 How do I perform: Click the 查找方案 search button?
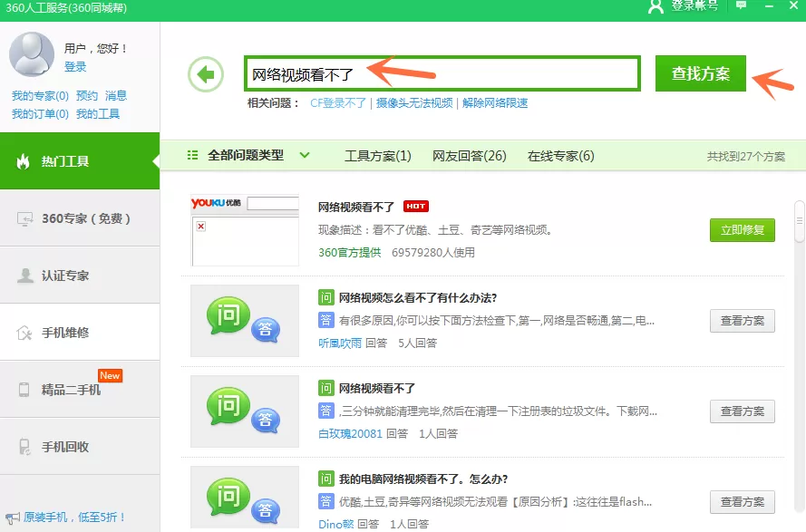[x=701, y=73]
